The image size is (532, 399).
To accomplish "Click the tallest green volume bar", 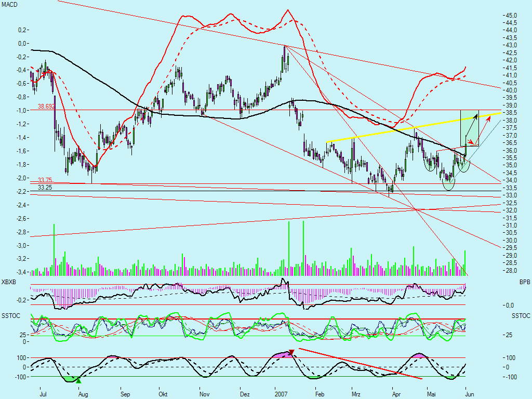I will 304,244.
